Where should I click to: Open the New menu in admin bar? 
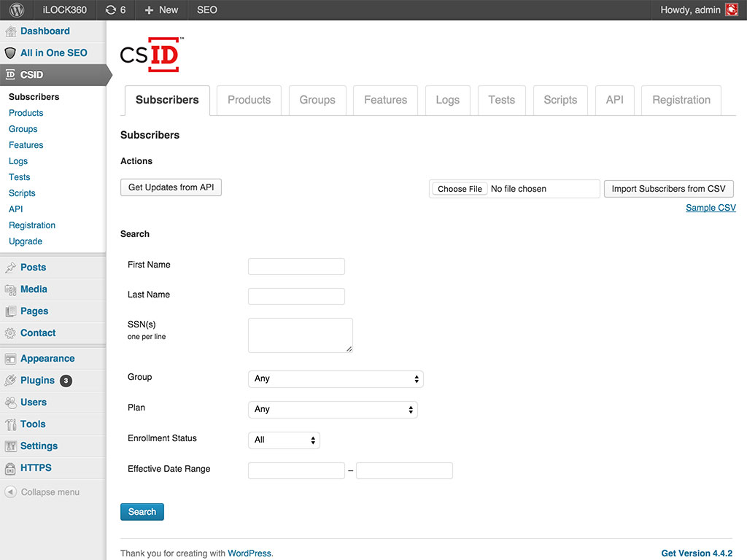click(161, 10)
